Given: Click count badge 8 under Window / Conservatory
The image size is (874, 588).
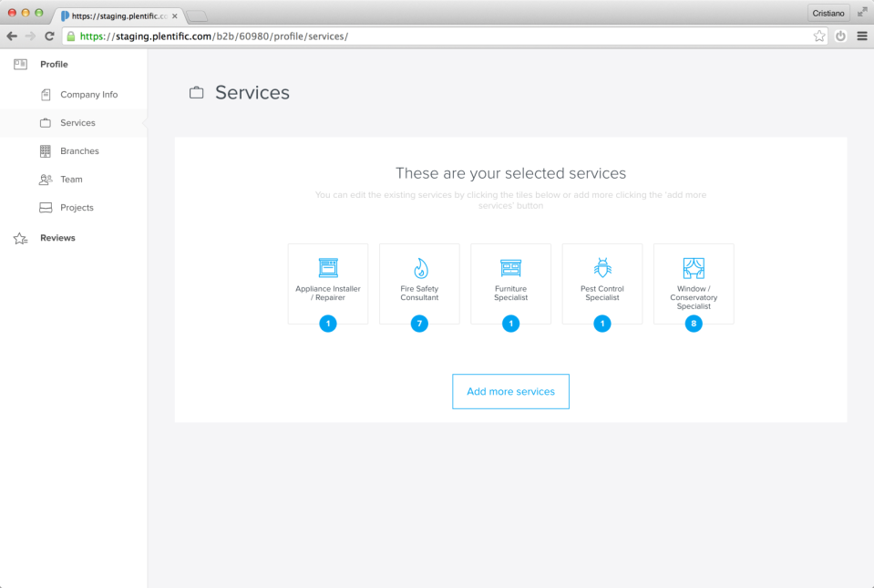Looking at the screenshot, I should (694, 324).
